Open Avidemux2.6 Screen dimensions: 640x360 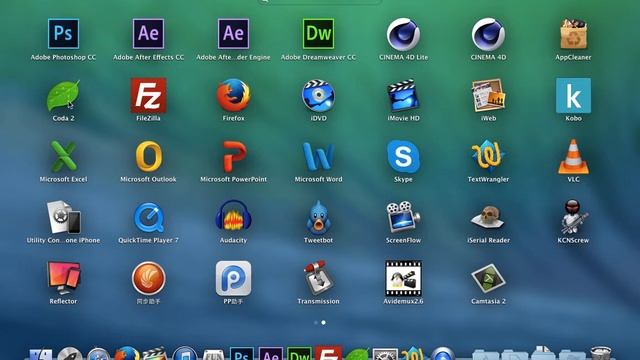click(x=403, y=278)
